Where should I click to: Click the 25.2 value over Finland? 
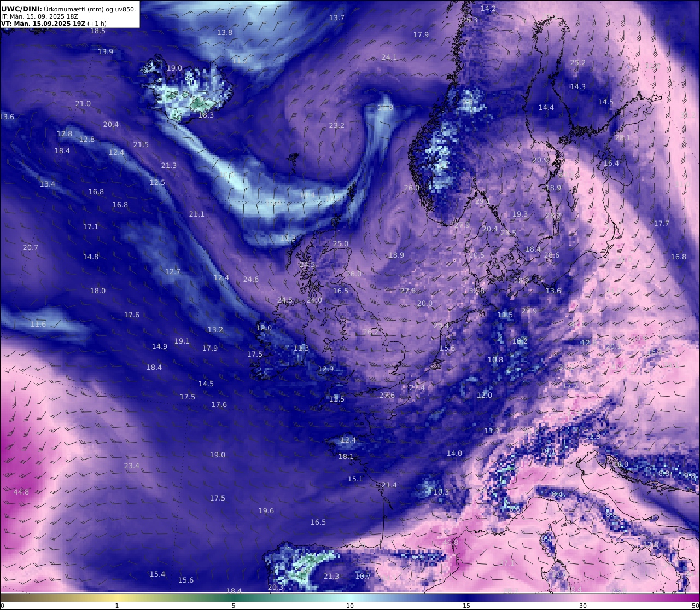click(577, 62)
